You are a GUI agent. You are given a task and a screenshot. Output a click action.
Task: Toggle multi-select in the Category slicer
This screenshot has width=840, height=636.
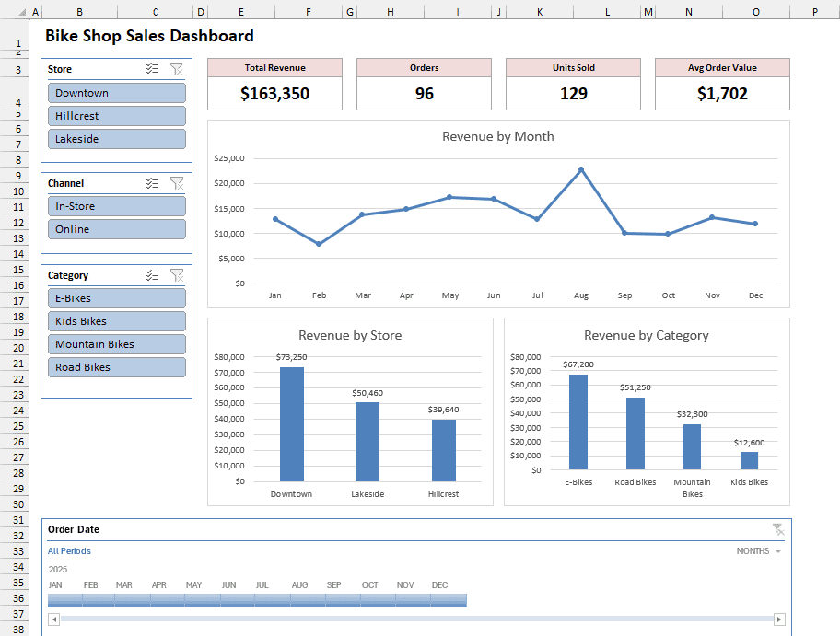[x=153, y=275]
